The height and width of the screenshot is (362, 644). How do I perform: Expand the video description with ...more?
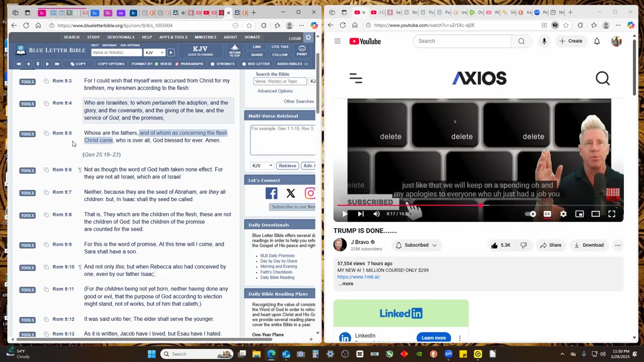tap(346, 284)
